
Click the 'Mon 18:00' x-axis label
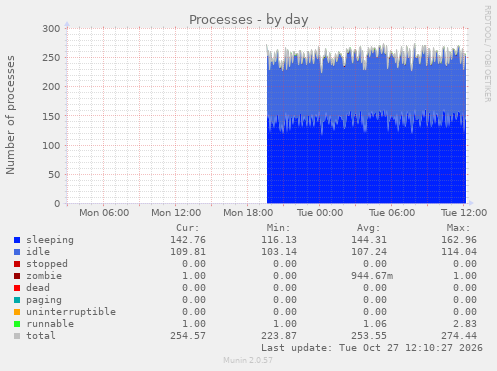(x=248, y=213)
